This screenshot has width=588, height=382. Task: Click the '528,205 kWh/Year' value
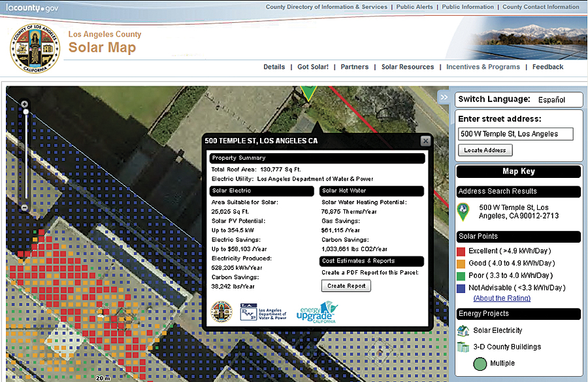pos(237,268)
